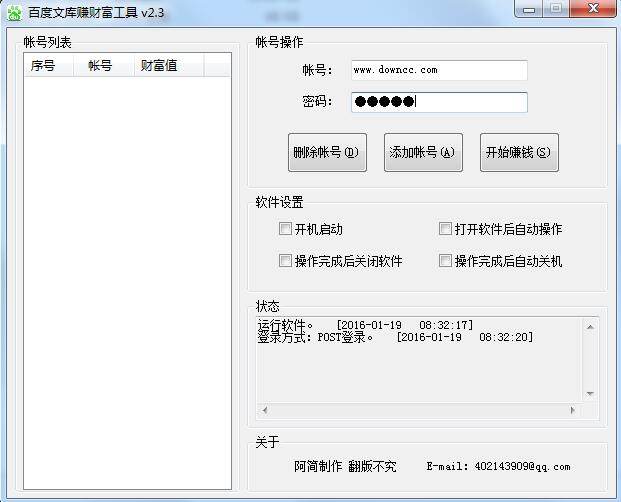Click the 添加帐号 (A) button
621x502 pixels.
[x=423, y=152]
